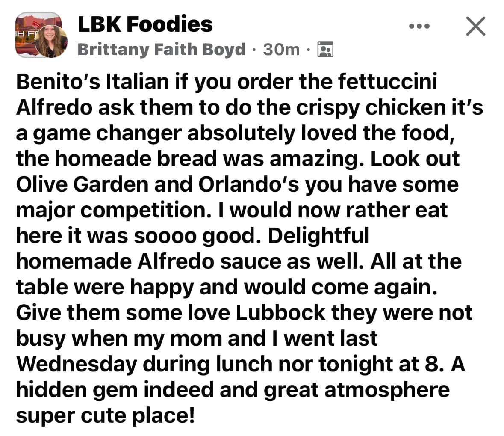
Task: Click the audience indicator beside the timestamp
Action: [x=326, y=50]
